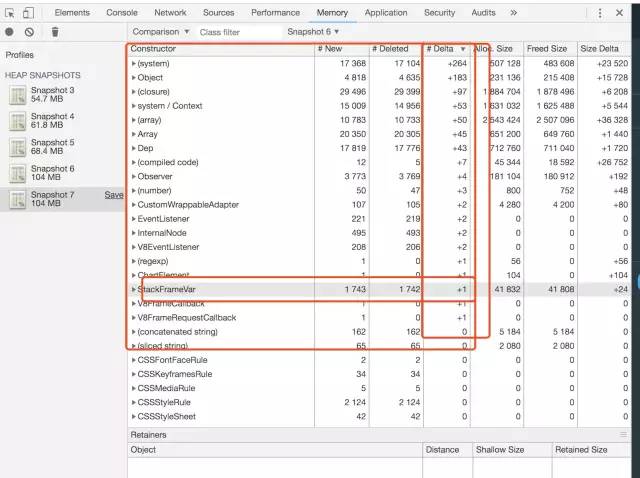Expand the V8FrameRequestCallback row
The image size is (640, 478).
tap(133, 318)
